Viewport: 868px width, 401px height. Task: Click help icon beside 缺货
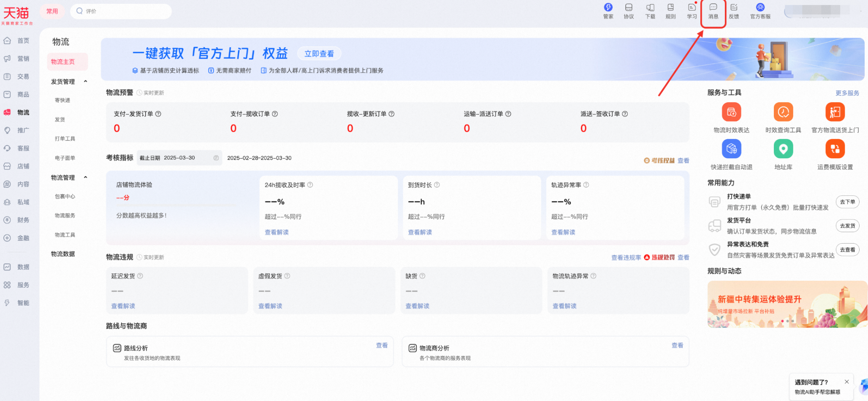click(422, 276)
